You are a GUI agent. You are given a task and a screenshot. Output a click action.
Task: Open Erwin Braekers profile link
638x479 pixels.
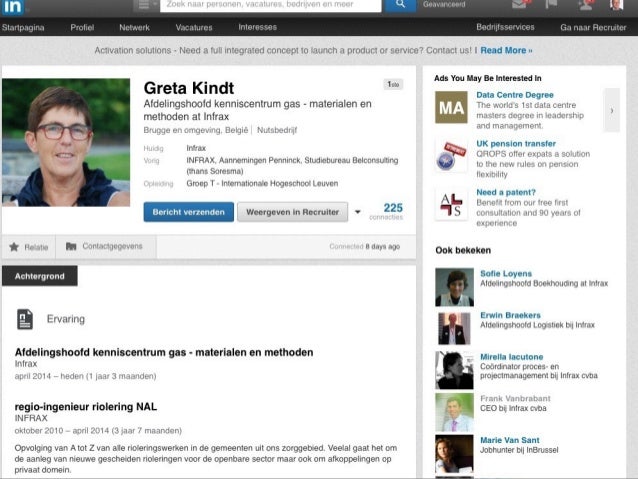(x=511, y=315)
